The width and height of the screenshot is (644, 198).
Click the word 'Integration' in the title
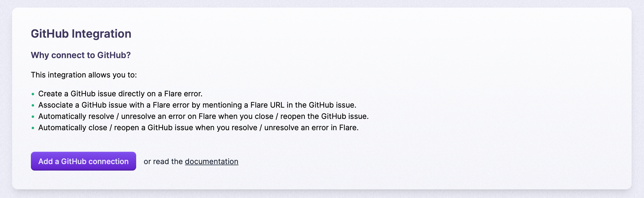pos(102,34)
